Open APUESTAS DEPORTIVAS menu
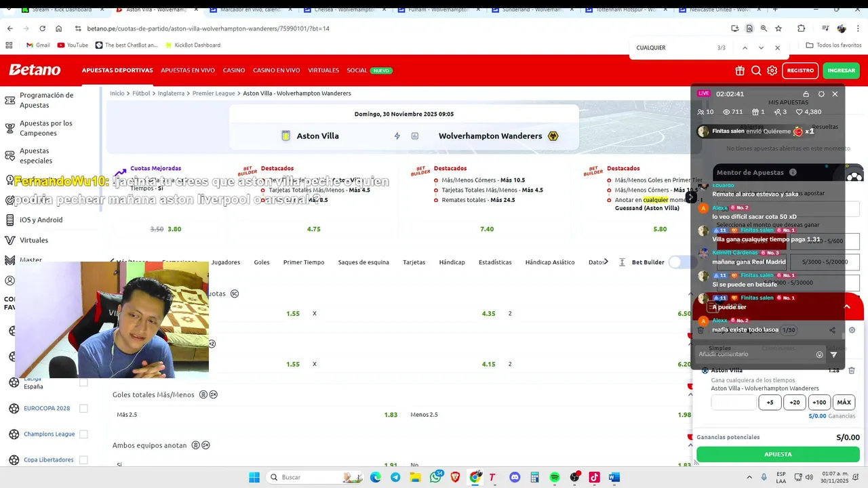The image size is (868, 488). coord(117,70)
